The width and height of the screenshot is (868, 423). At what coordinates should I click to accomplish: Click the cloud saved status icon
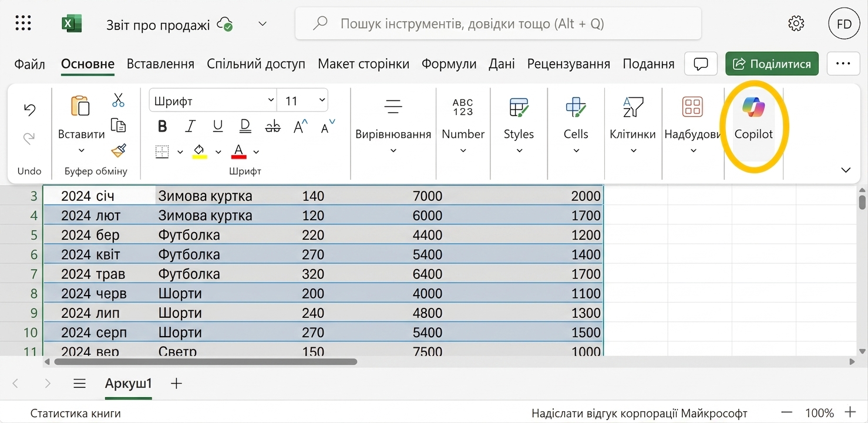tap(225, 24)
